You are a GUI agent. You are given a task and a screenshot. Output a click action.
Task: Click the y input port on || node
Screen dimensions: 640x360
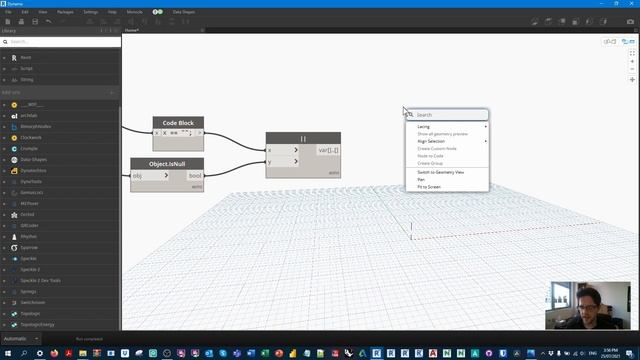coord(283,162)
